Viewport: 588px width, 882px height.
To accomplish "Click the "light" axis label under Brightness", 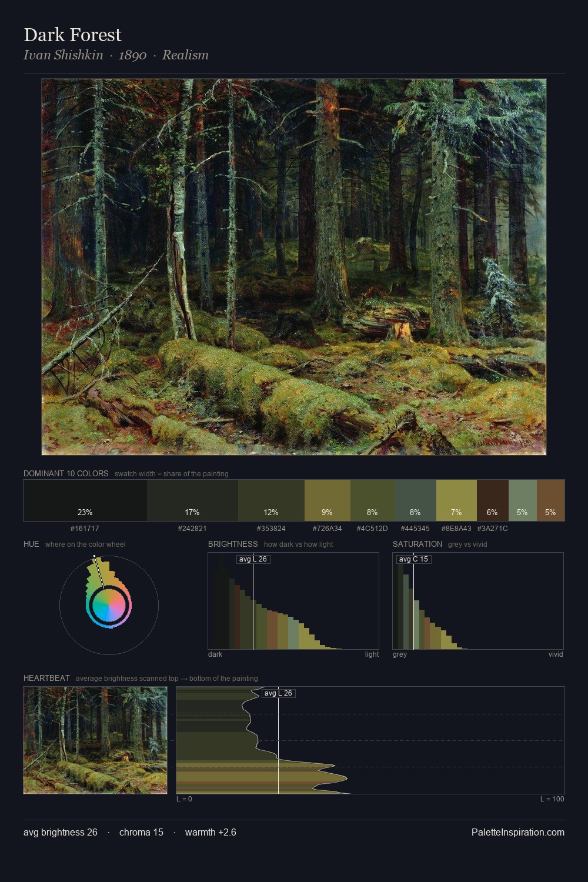I will (x=372, y=654).
